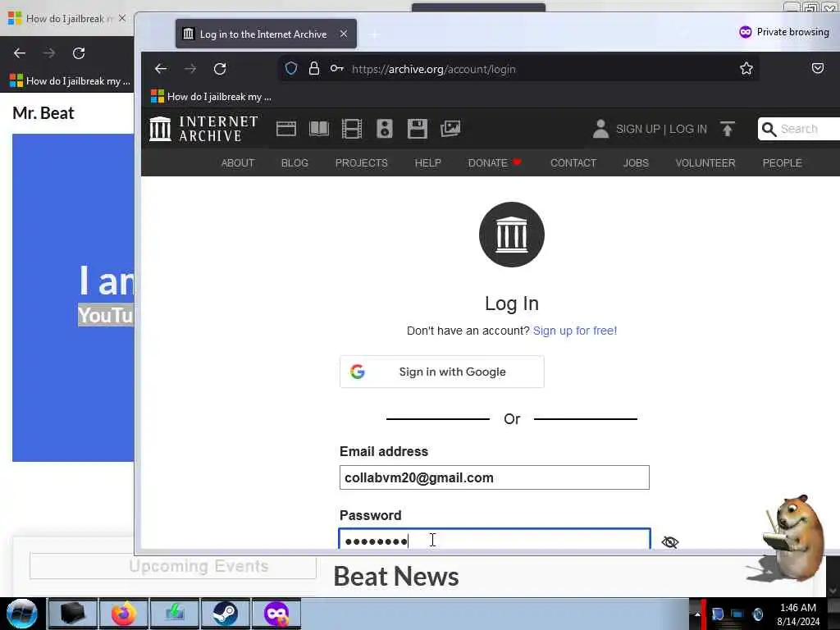Click the Upcoming Events box

[x=173, y=566]
